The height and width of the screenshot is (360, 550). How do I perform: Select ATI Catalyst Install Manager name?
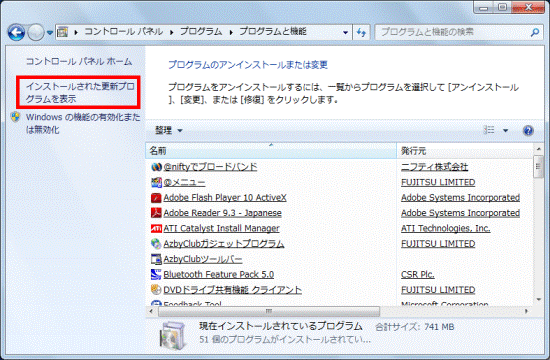tap(221, 228)
